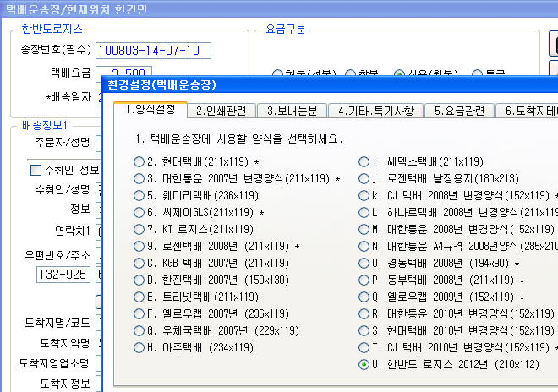Open the 4.기타.특기사항 tab
The height and width of the screenshot is (392, 558).
click(376, 111)
